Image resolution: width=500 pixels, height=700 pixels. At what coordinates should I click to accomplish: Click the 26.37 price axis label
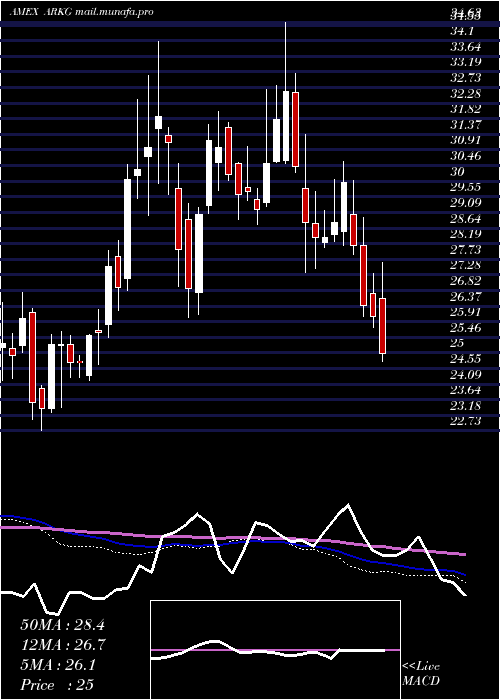click(466, 296)
